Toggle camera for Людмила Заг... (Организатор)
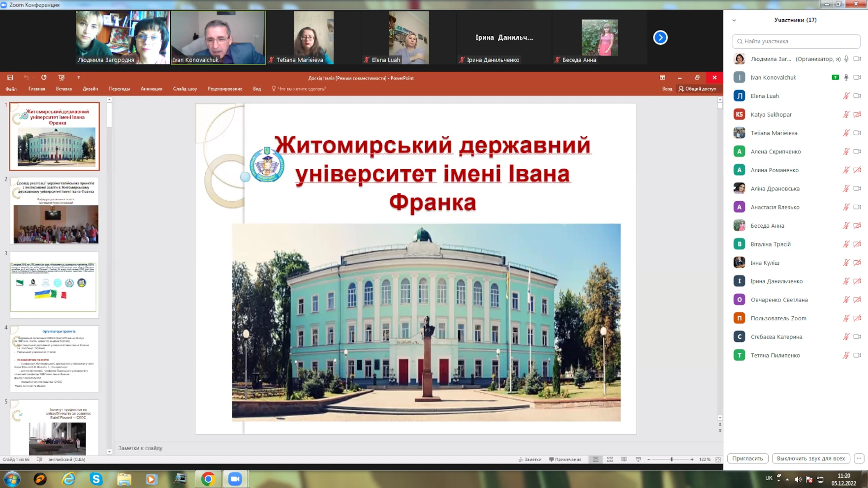The width and height of the screenshot is (868, 488). click(x=857, y=59)
